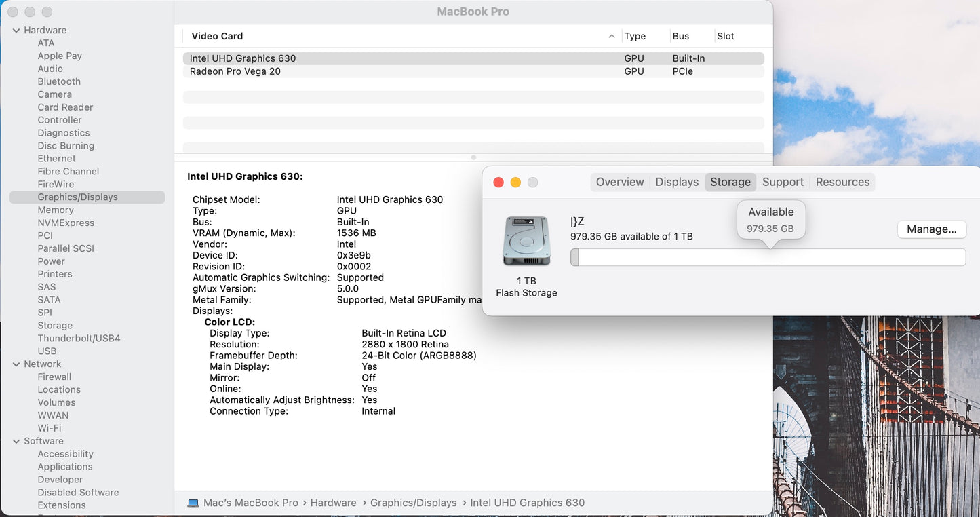The width and height of the screenshot is (980, 517).
Task: Select Wi-Fi under Network
Action: pyautogui.click(x=50, y=428)
